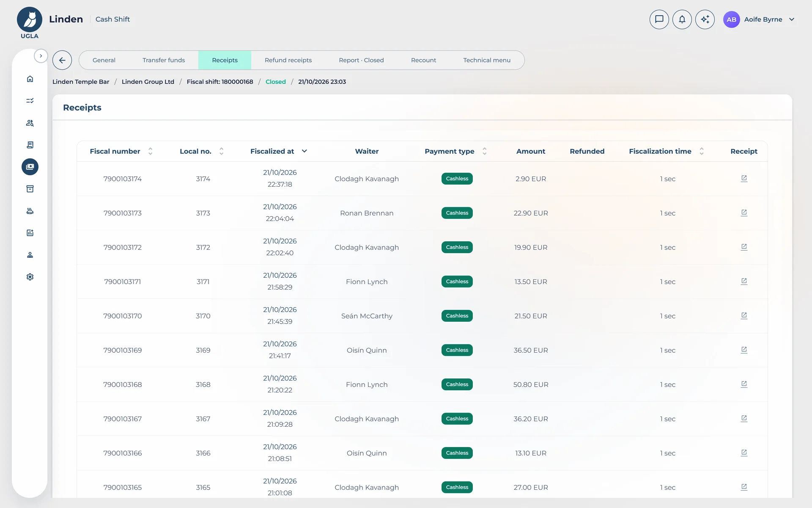
Task: Open the archive box icon in sidebar
Action: tap(30, 189)
